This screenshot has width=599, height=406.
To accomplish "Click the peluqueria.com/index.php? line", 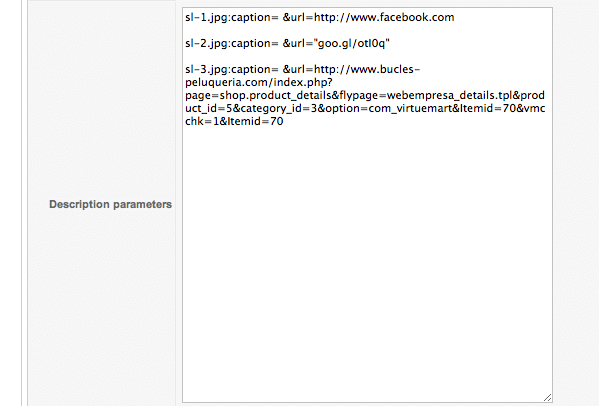I will [259, 82].
